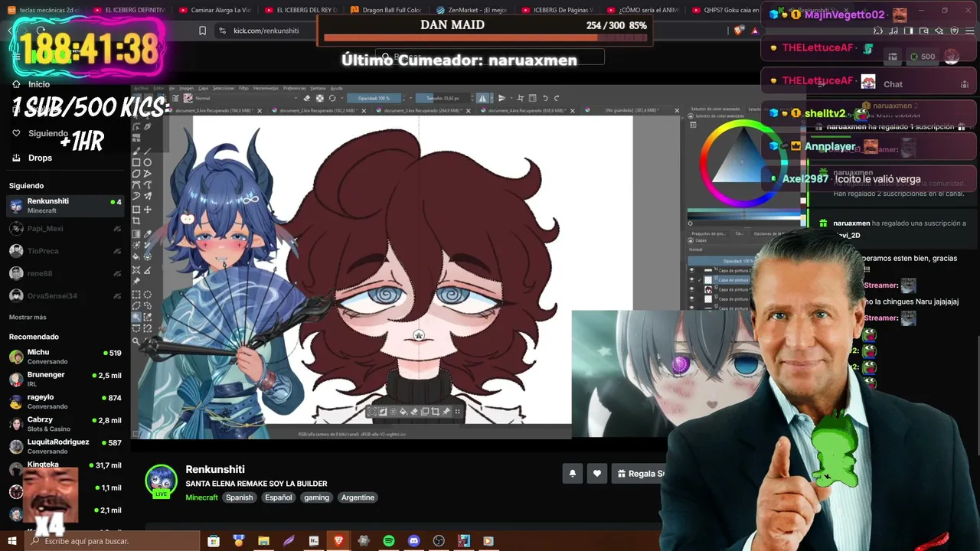Select TioPreca in the followed channels list
This screenshot has height=551, width=980.
65,251
